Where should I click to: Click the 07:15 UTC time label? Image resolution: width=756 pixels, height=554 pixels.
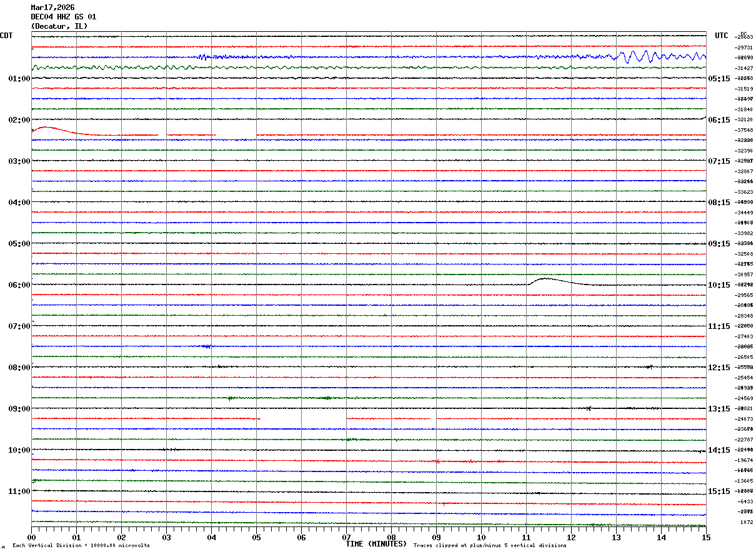tap(719, 161)
